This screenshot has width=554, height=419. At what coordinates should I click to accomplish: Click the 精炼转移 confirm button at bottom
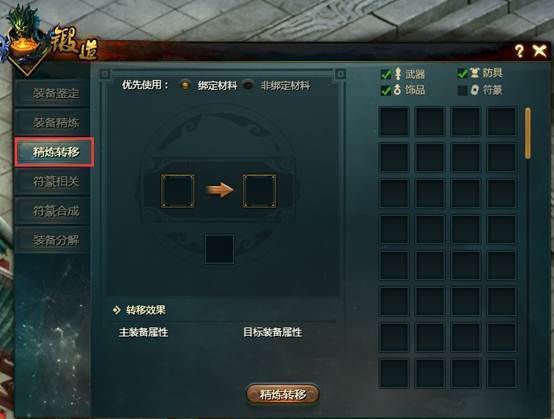[x=283, y=394]
